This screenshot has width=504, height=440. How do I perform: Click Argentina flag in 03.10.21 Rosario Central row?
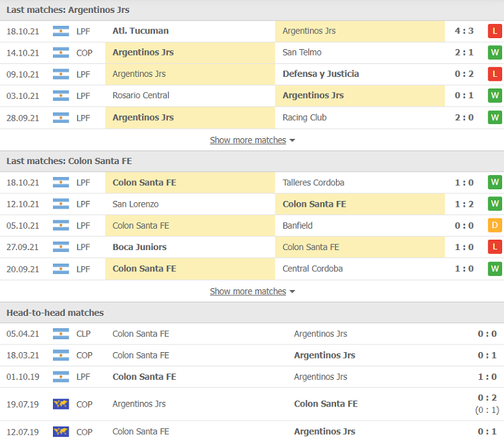61,96
